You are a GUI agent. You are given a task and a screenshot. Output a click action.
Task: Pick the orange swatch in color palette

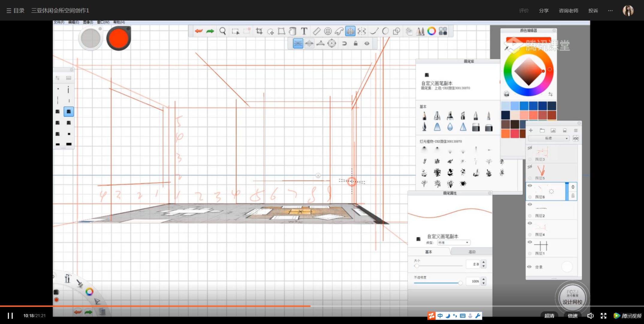coord(506,133)
